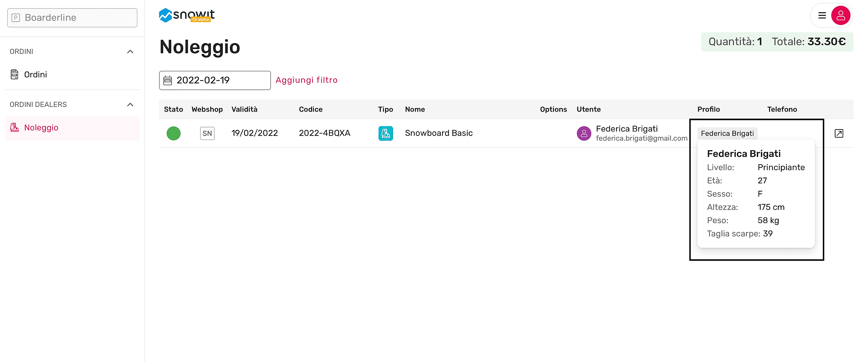Click the SN webshop badge
The width and height of the screenshot is (868, 362).
point(207,133)
